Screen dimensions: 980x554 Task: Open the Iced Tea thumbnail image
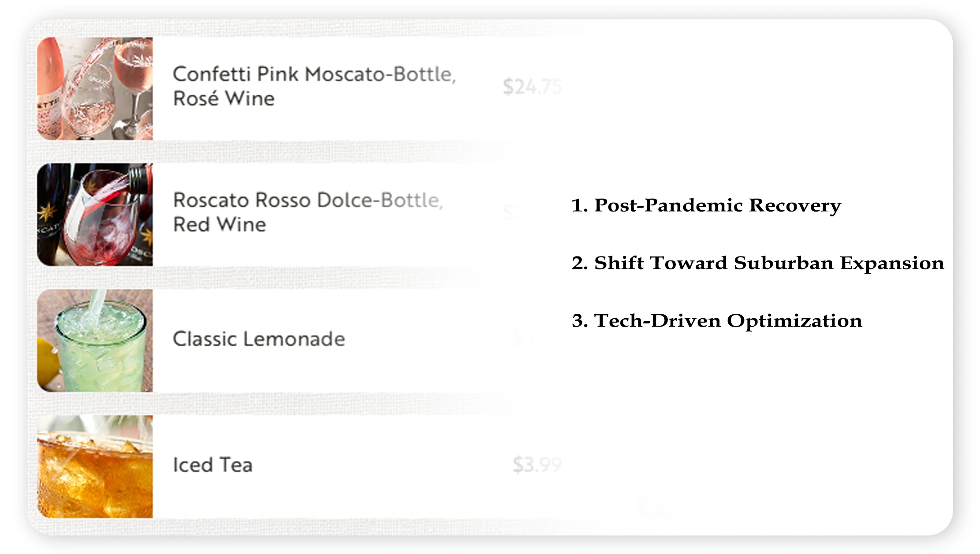click(x=95, y=466)
